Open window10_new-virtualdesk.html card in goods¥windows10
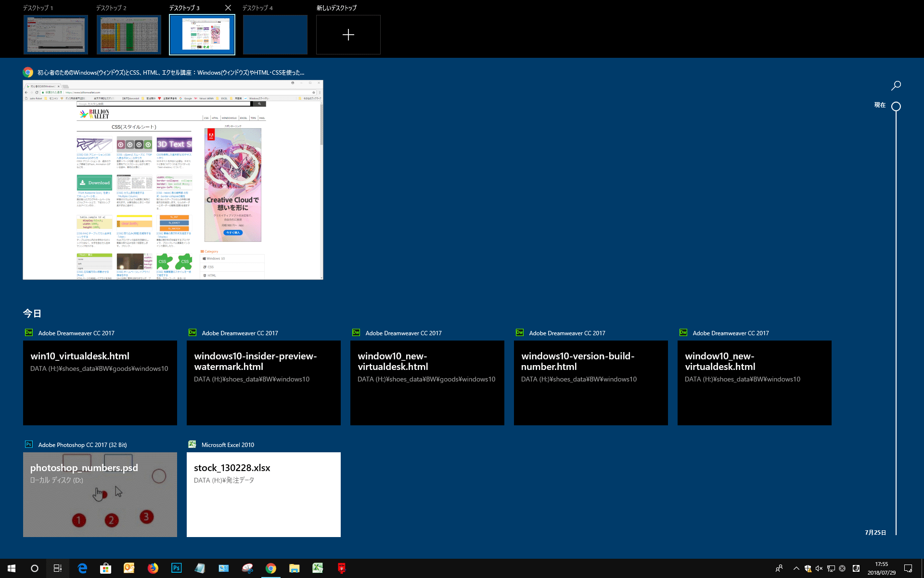Screen dimensions: 924x578 (427, 383)
